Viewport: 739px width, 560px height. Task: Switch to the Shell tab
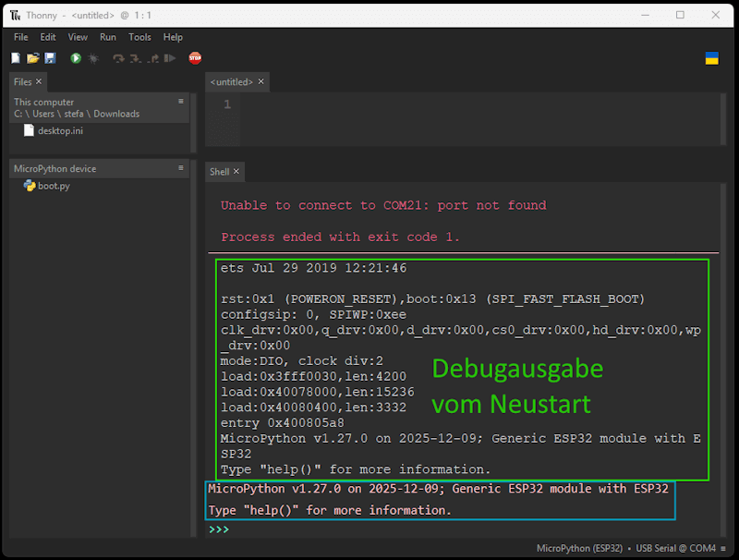(x=220, y=171)
